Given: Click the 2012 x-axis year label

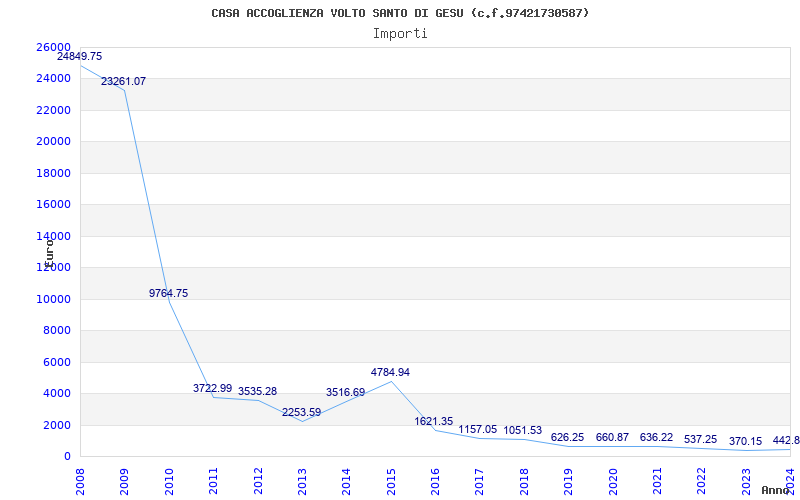Looking at the screenshot, I should coord(258,481).
